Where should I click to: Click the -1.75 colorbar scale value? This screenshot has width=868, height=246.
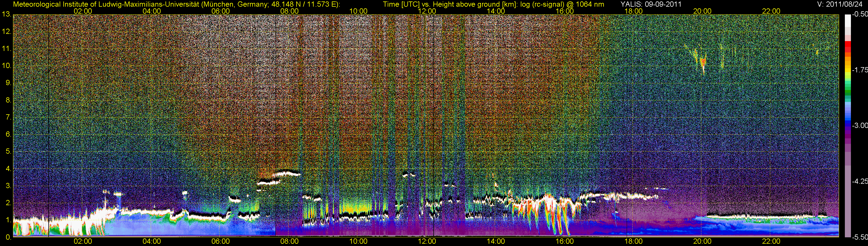pos(860,70)
